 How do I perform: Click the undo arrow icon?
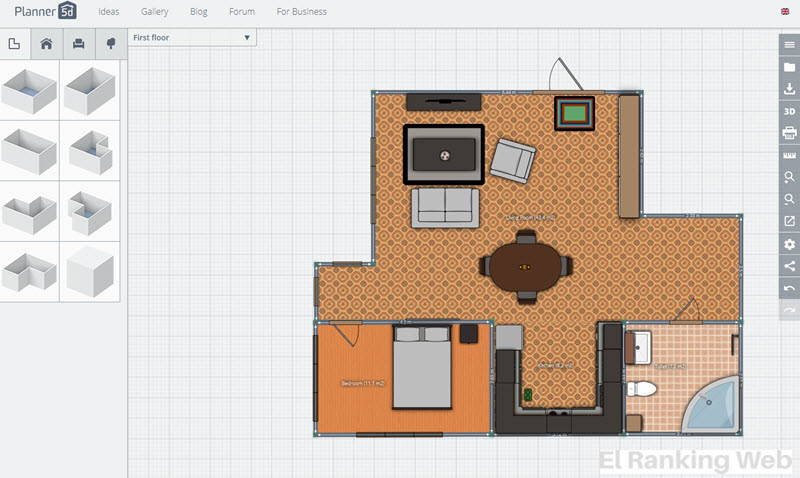pos(789,288)
